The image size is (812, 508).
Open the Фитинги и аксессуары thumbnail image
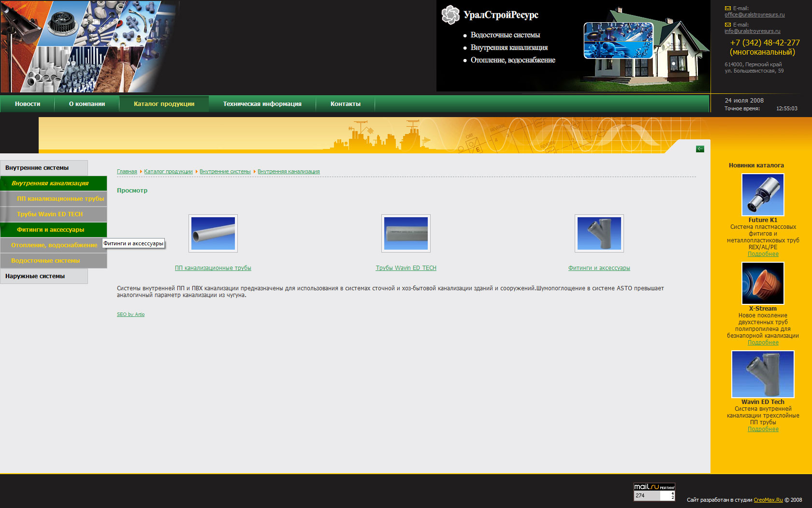[x=599, y=233]
